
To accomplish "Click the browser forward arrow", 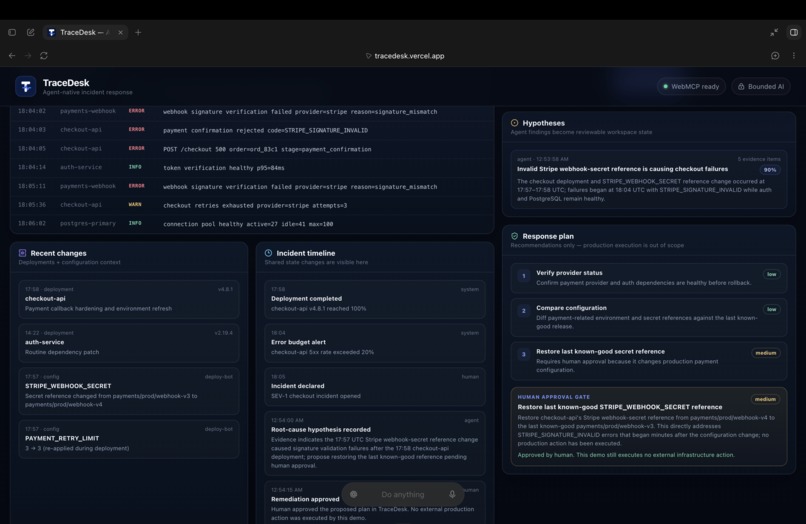I will click(28, 56).
